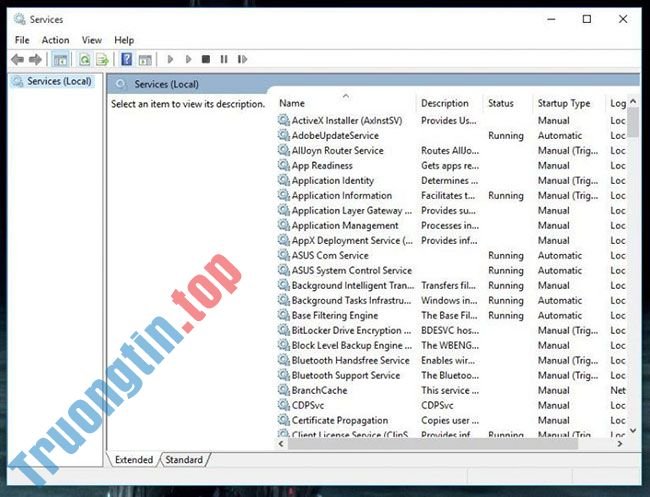Select the Background Tasks Infrastru... service name

pos(351,300)
